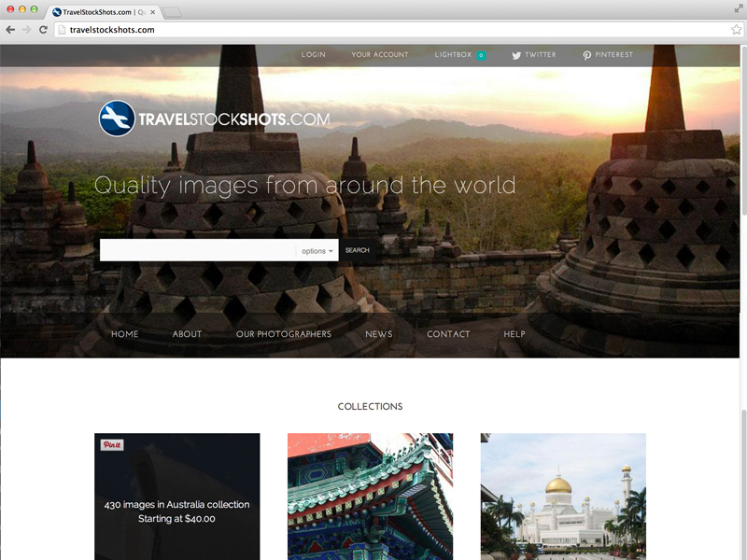Click the browser address bar URL
Image resolution: width=747 pixels, height=560 pixels.
tap(112, 30)
